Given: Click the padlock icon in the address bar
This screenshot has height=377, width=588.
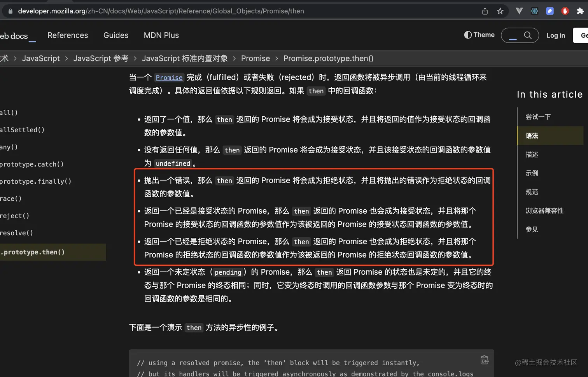Looking at the screenshot, I should pos(10,11).
